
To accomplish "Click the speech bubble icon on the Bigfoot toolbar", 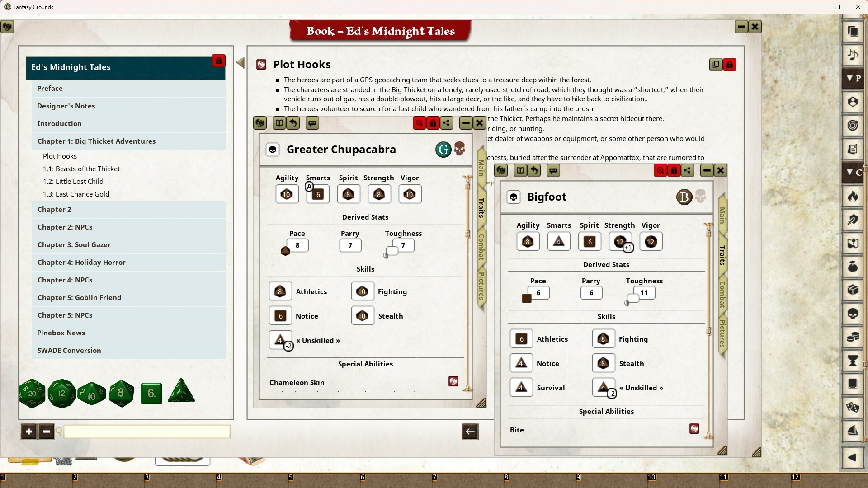I will [553, 170].
